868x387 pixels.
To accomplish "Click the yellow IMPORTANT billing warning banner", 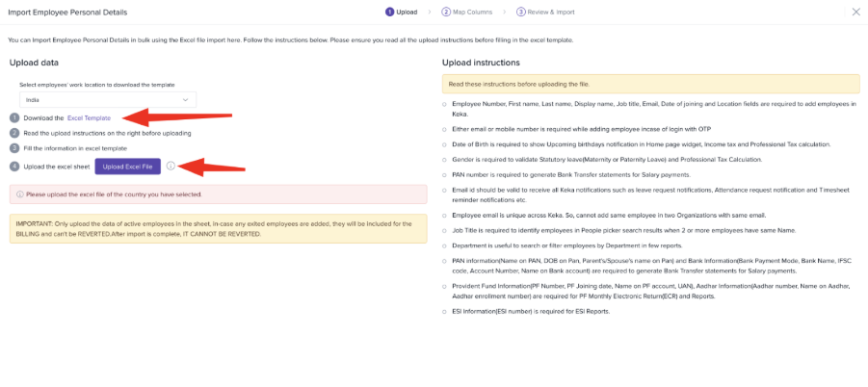I will click(218, 229).
